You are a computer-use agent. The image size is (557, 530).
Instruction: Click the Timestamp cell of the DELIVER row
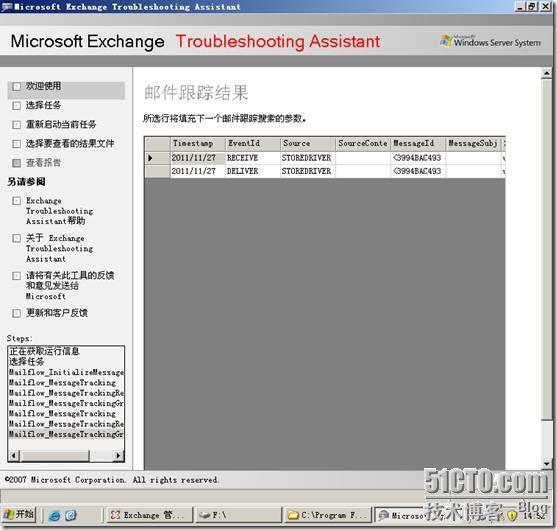coord(198,171)
